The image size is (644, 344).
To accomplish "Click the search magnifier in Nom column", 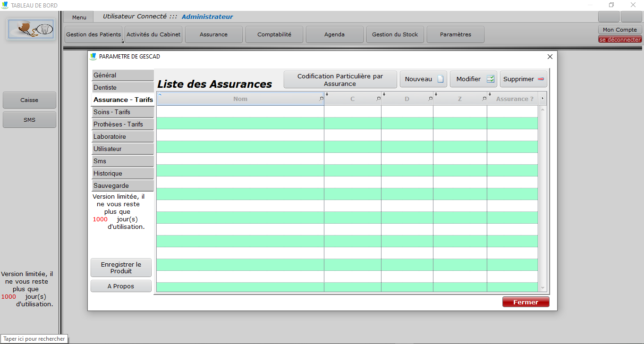I will pos(321,99).
